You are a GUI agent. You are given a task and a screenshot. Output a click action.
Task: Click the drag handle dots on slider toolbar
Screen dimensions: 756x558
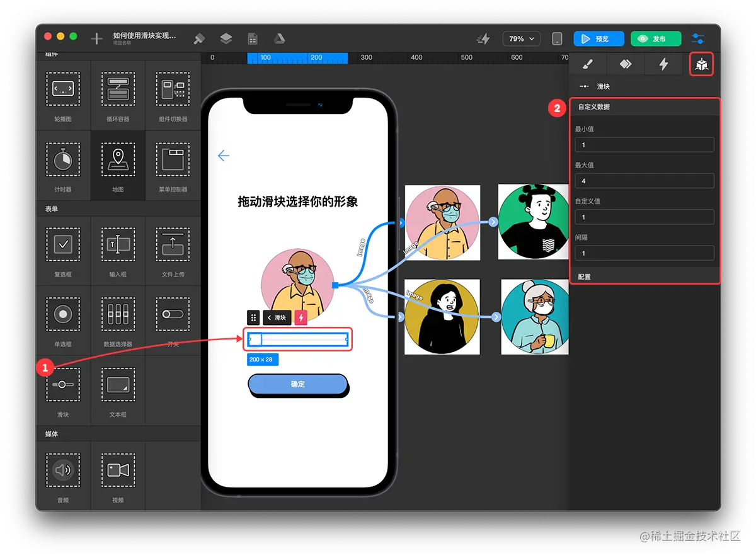coord(253,317)
